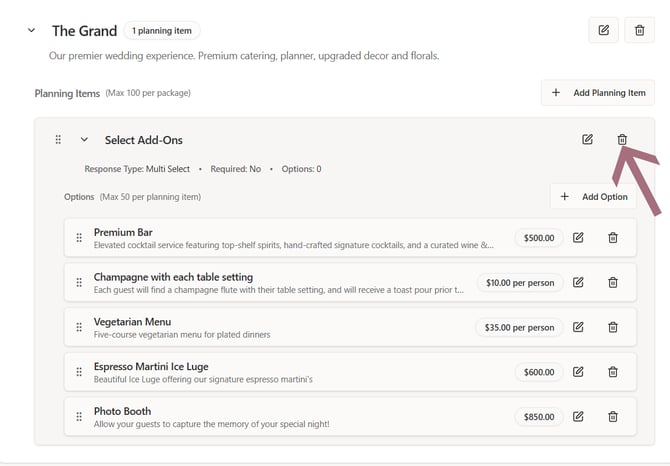
Task: Click the Add Option button
Action: [x=593, y=197]
